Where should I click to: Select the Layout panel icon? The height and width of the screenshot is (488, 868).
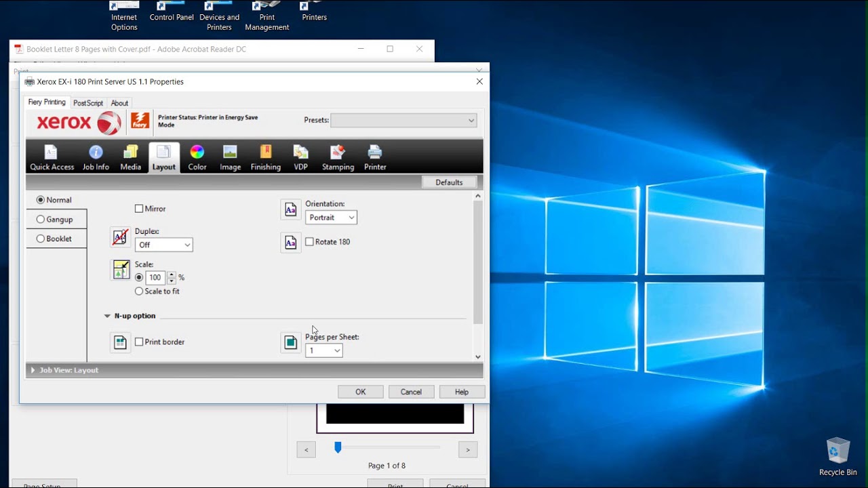(x=163, y=157)
